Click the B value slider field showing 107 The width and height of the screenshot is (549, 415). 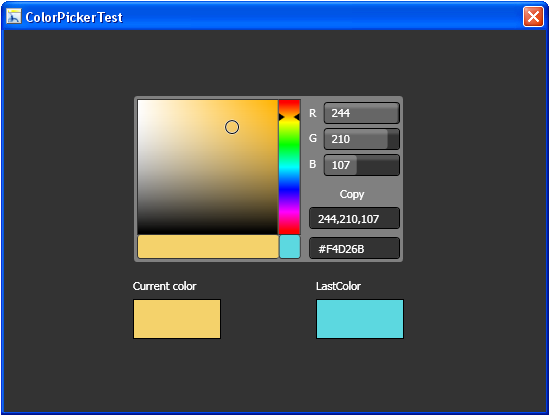pyautogui.click(x=362, y=165)
